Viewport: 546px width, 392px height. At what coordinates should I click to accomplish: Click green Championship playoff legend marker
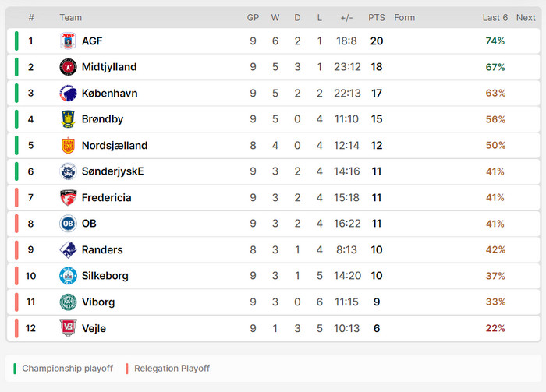[15, 369]
